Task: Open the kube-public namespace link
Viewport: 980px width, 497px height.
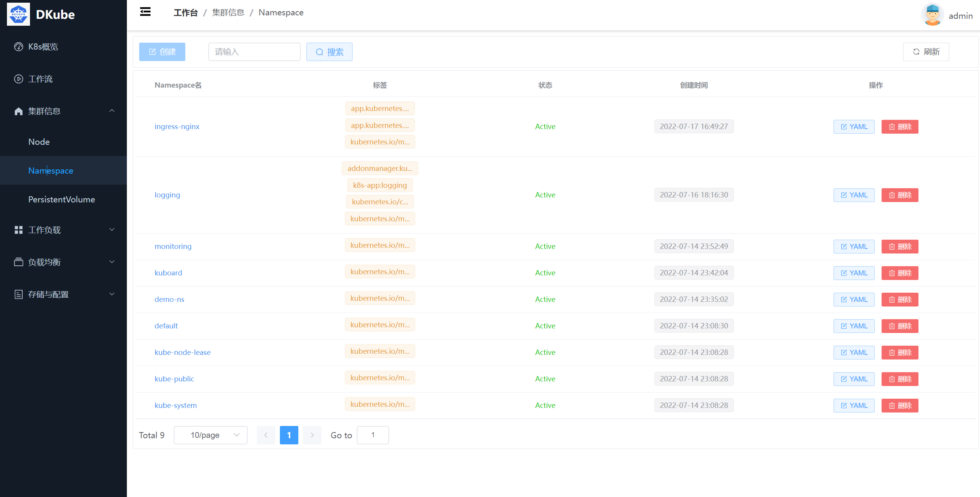Action: click(175, 379)
